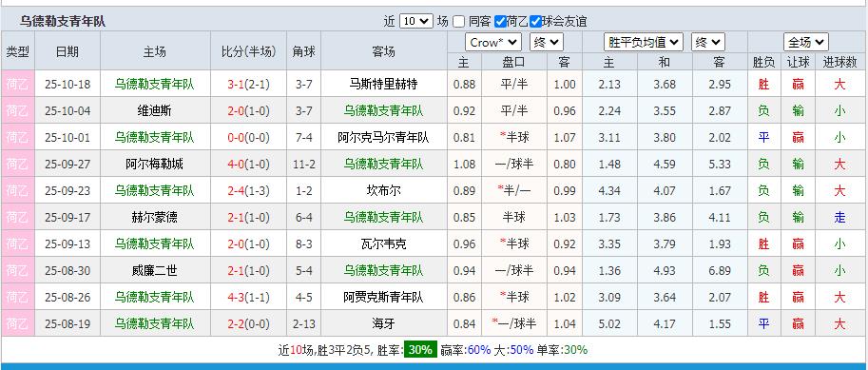Click the 50% over rate value
The image size is (868, 370).
522,350
